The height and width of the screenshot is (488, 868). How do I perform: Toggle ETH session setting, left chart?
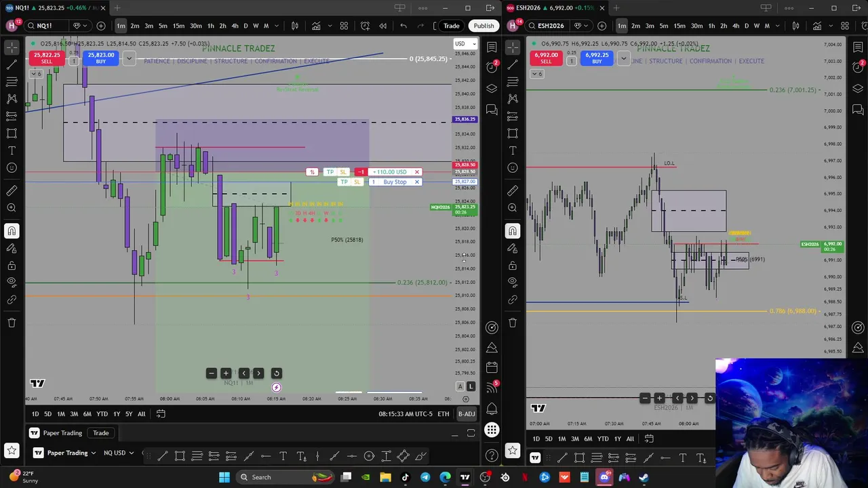pyautogui.click(x=443, y=414)
